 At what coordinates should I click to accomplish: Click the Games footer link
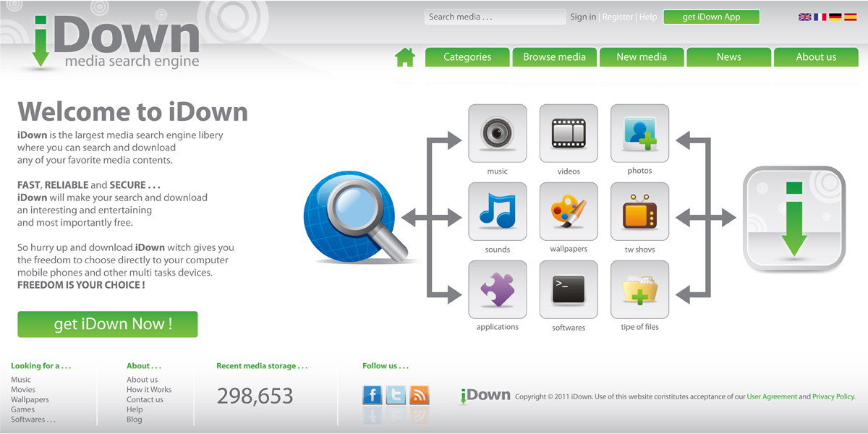[x=22, y=409]
